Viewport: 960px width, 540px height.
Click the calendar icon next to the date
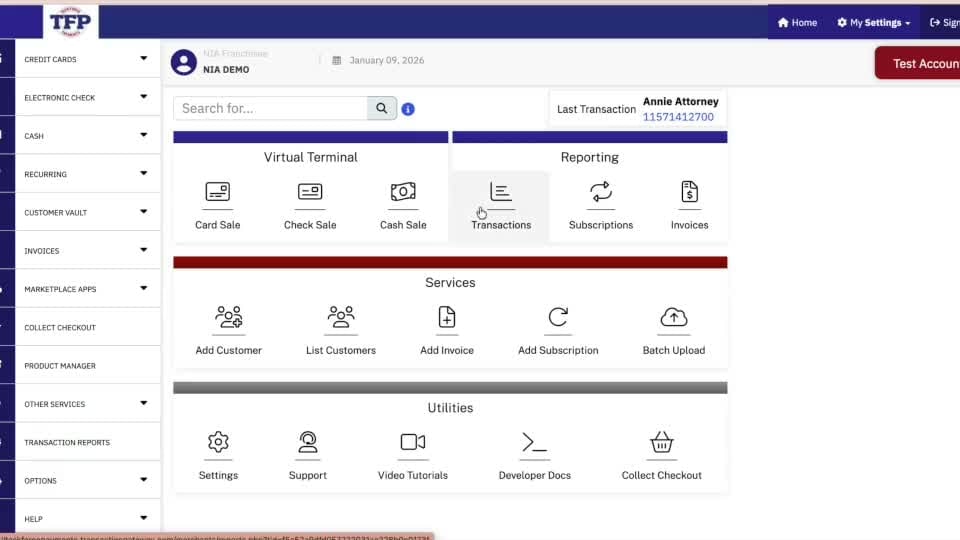(336, 61)
